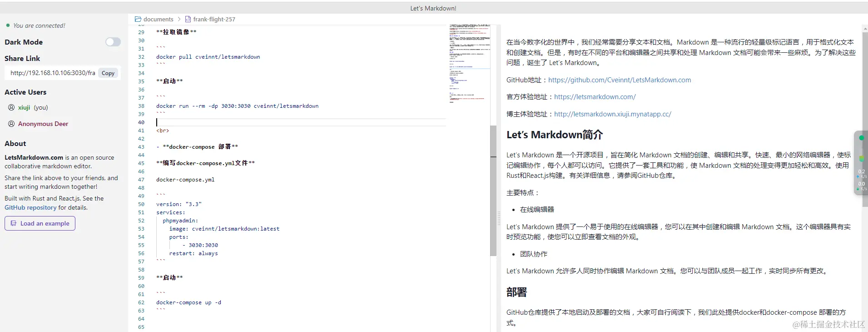The width and height of the screenshot is (868, 332).
Task: Open the github.com/Cveinnt/LetsMarkdown.com link in preview
Action: pyautogui.click(x=620, y=80)
